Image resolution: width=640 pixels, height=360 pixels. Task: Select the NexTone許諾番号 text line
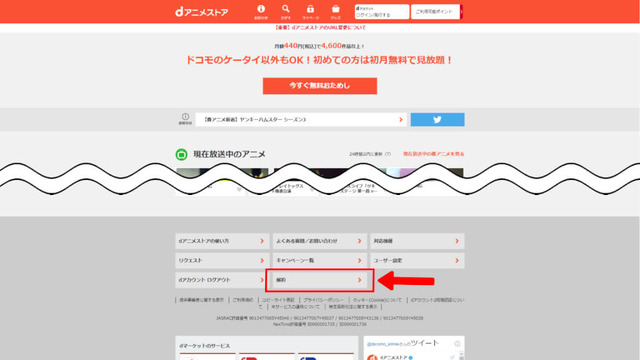(x=320, y=324)
